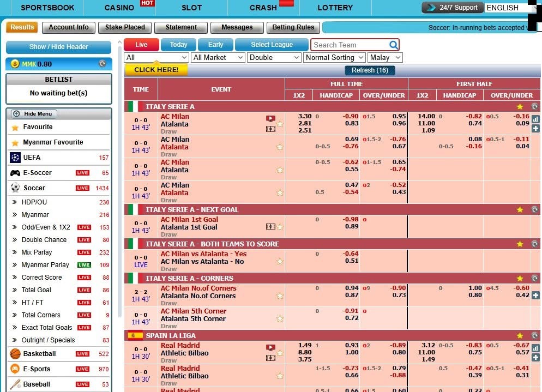
Task: Expand plus icon on AC Milan No.of Corners row
Action: click(535, 295)
